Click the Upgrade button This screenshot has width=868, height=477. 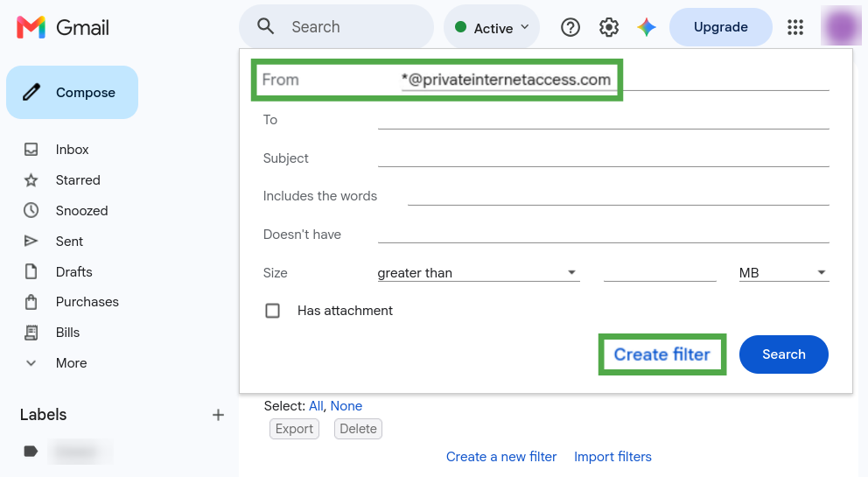pyautogui.click(x=721, y=27)
